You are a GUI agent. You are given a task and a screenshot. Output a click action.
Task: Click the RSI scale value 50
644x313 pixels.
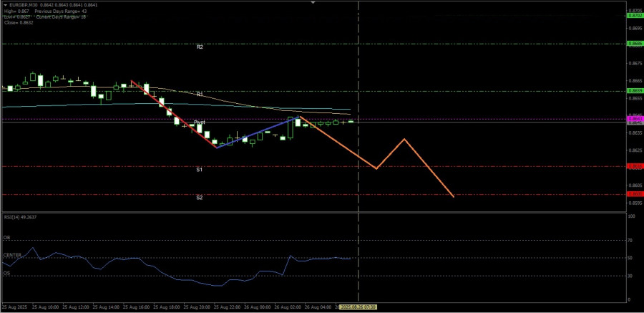click(x=631, y=258)
